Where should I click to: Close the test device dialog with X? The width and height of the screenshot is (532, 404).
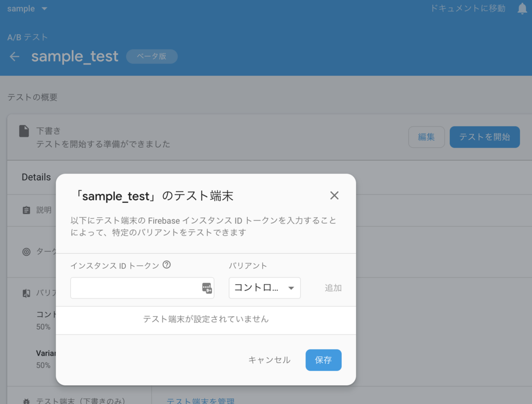[334, 195]
